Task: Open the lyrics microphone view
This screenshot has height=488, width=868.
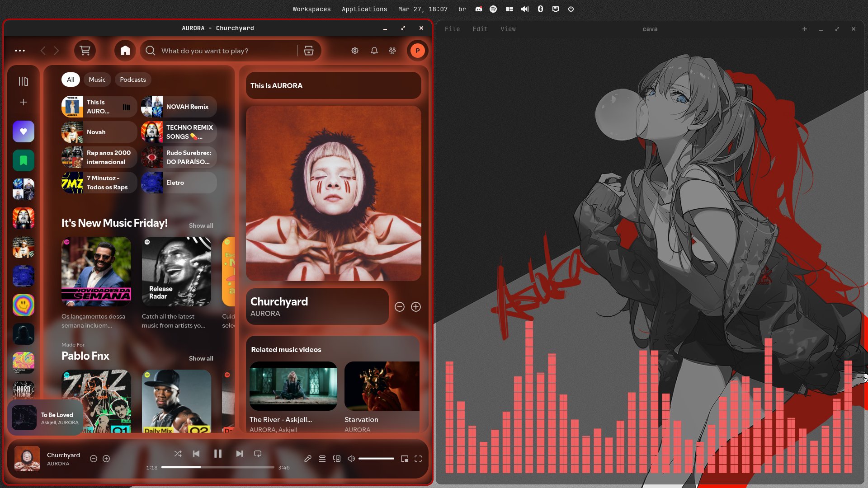Action: click(x=308, y=459)
